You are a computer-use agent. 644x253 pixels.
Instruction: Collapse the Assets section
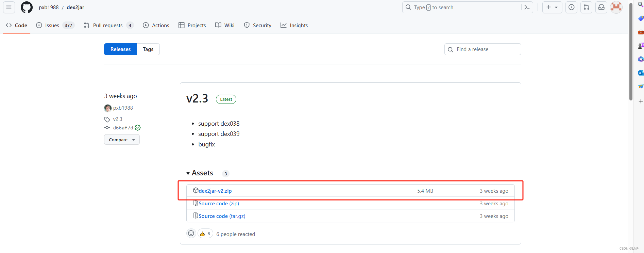pyautogui.click(x=200, y=173)
